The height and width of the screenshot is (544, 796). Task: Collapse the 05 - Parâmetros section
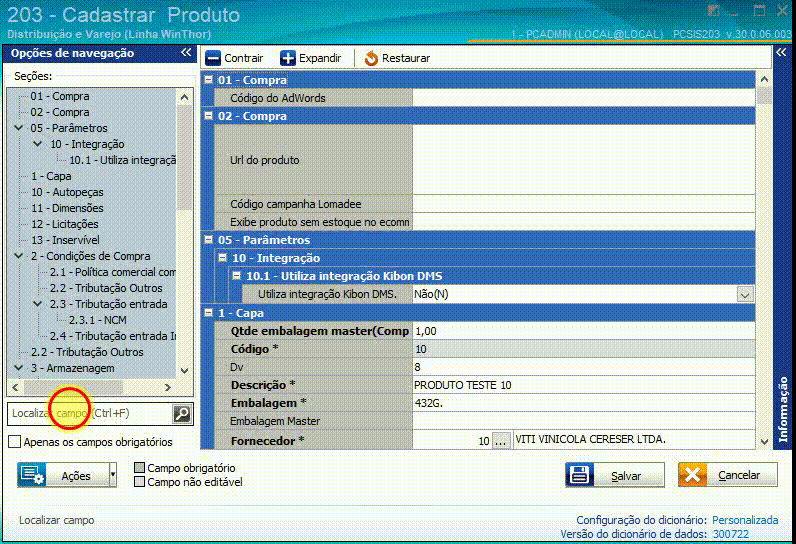(208, 240)
